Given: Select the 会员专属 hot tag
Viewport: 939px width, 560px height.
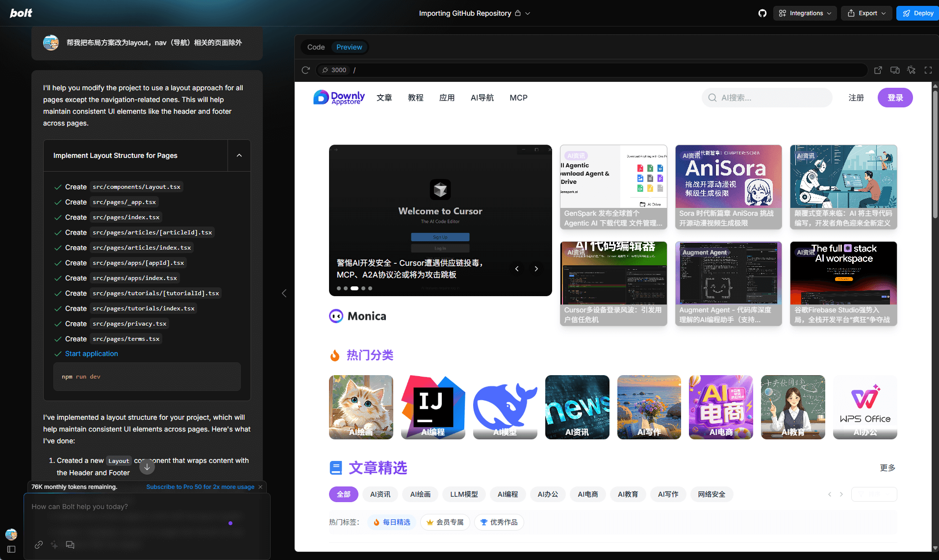Looking at the screenshot, I should coord(445,522).
